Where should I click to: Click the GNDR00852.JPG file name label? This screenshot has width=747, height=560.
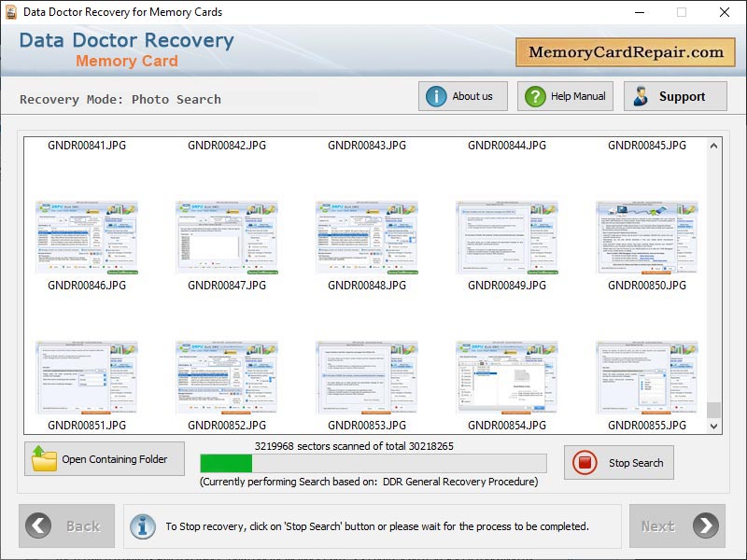pos(226,426)
